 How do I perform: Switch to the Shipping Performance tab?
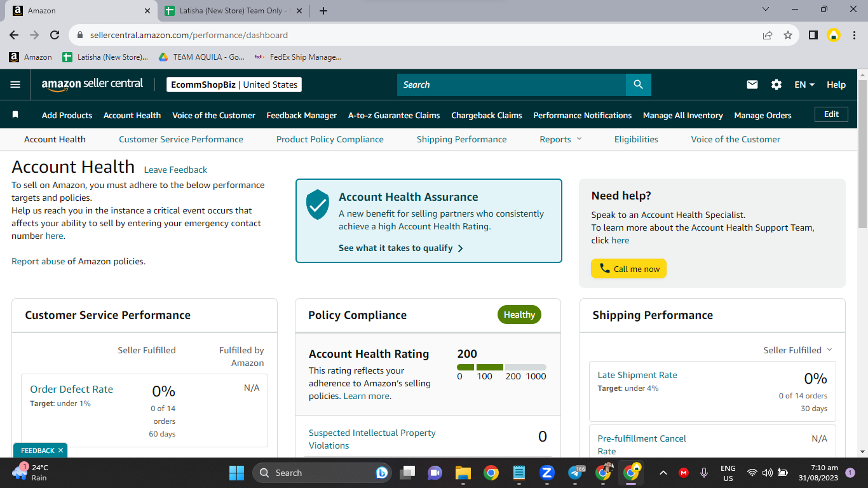point(462,139)
